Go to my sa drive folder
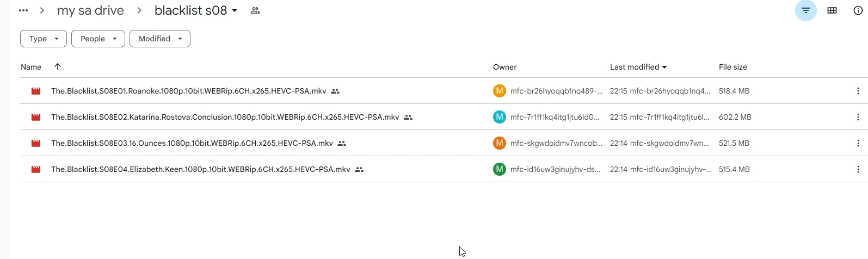This screenshot has width=868, height=259. [x=90, y=10]
